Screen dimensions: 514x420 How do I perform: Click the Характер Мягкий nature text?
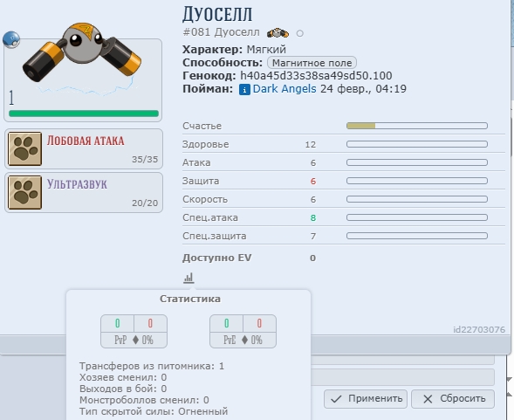234,50
